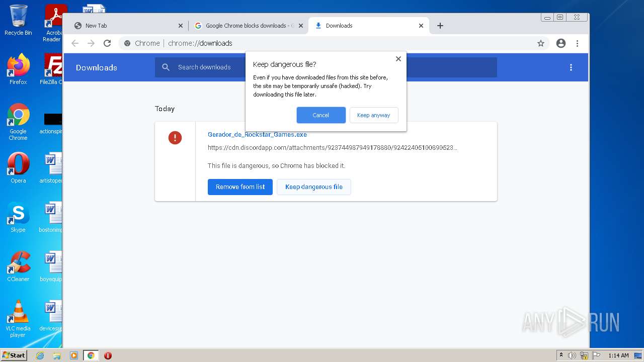Click the Chrome taskbar button
Viewport: 644px width, 362px height.
click(x=91, y=355)
